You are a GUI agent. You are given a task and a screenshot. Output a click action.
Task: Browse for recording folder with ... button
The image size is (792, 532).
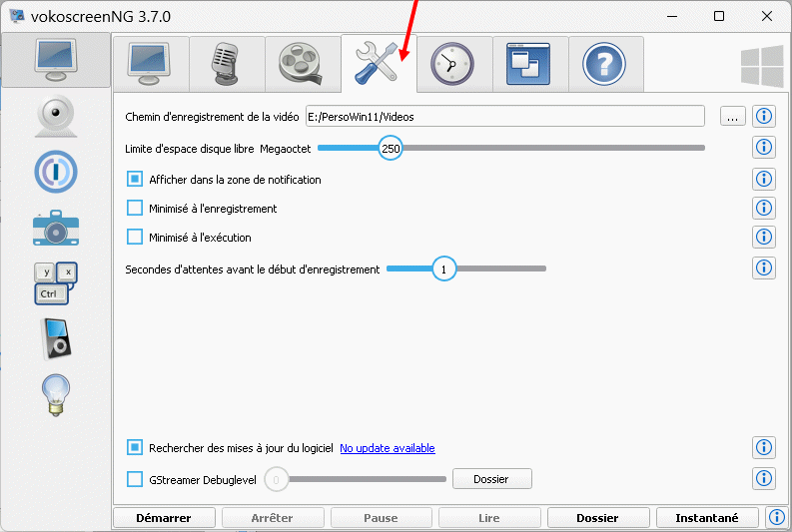[x=732, y=117]
